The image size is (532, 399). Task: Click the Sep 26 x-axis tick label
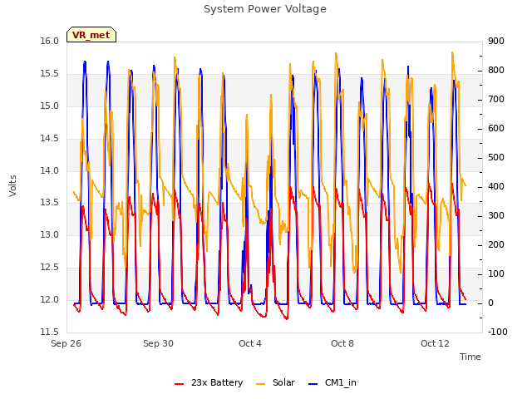click(x=66, y=343)
